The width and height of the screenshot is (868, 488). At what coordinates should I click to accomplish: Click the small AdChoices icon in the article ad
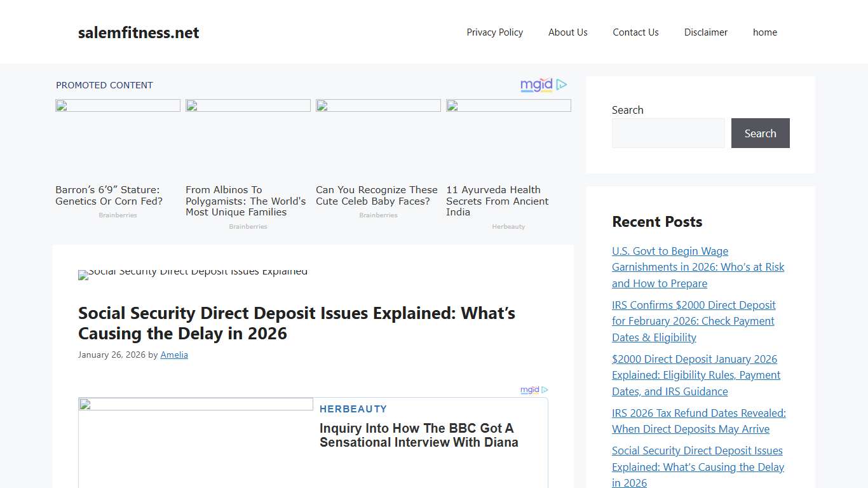tap(545, 390)
